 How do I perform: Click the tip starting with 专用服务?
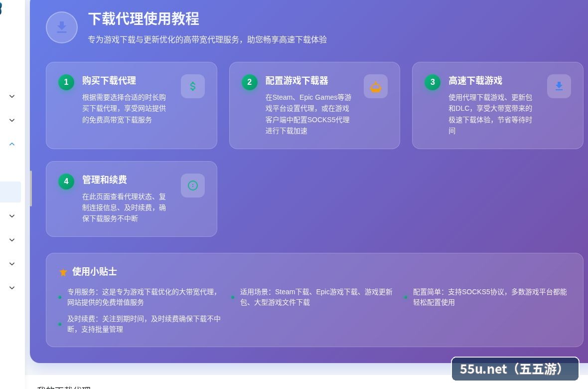pyautogui.click(x=142, y=297)
